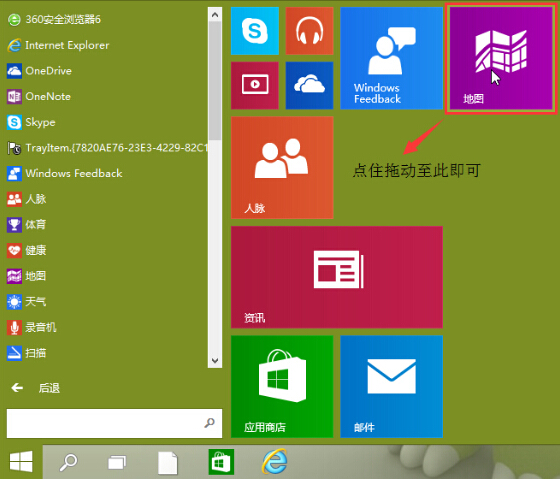560x479 pixels.
Task: Open the TrayItem entry in app list
Action: tap(107, 148)
